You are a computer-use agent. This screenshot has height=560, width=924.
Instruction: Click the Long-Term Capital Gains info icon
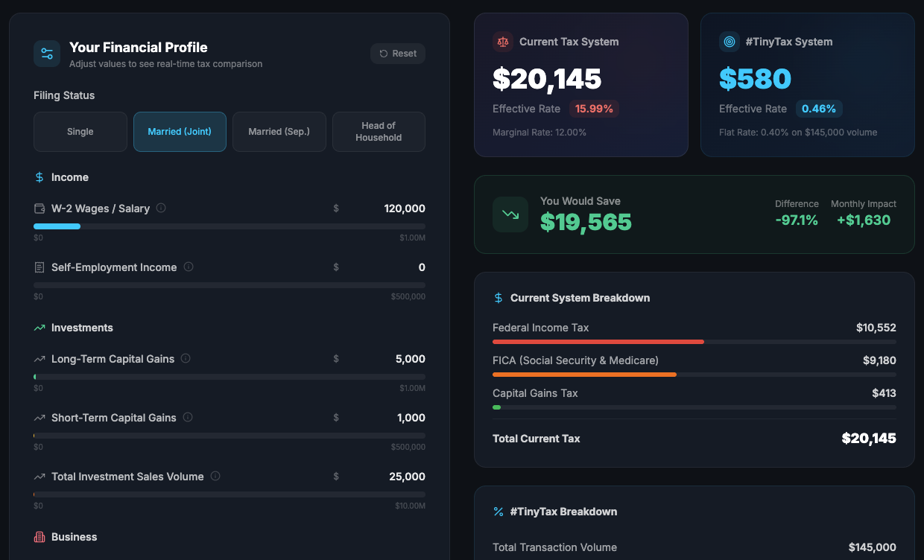click(x=186, y=359)
